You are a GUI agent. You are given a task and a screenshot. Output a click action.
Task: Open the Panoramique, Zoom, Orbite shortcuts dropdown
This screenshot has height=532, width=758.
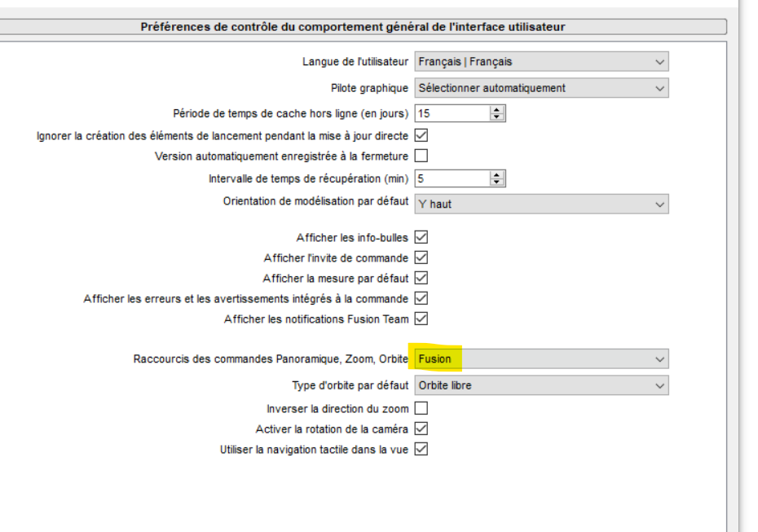[x=541, y=358]
